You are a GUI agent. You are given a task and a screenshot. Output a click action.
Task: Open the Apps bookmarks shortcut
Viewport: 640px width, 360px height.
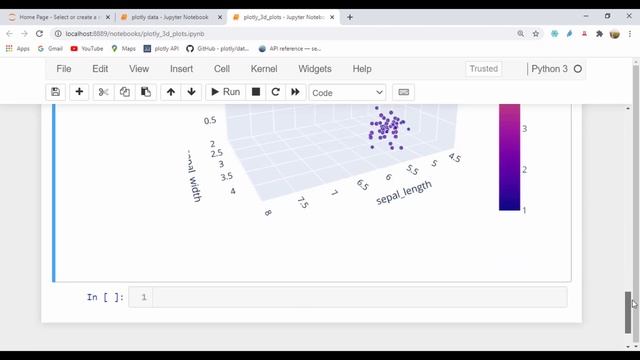(18, 49)
